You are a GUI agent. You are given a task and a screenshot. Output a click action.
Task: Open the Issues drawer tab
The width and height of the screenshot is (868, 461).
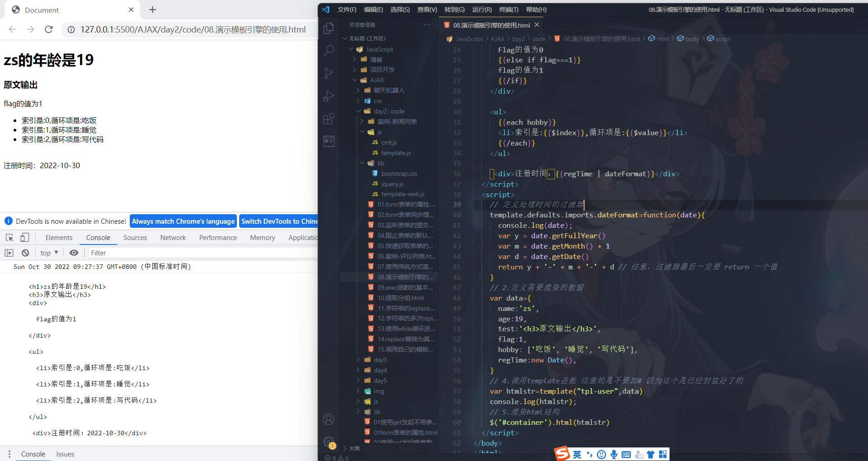click(65, 454)
